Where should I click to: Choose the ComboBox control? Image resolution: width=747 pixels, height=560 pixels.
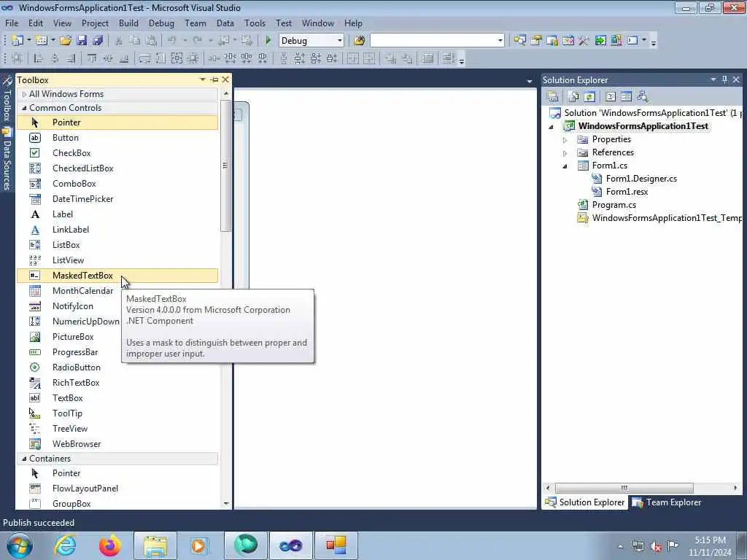click(x=117, y=183)
